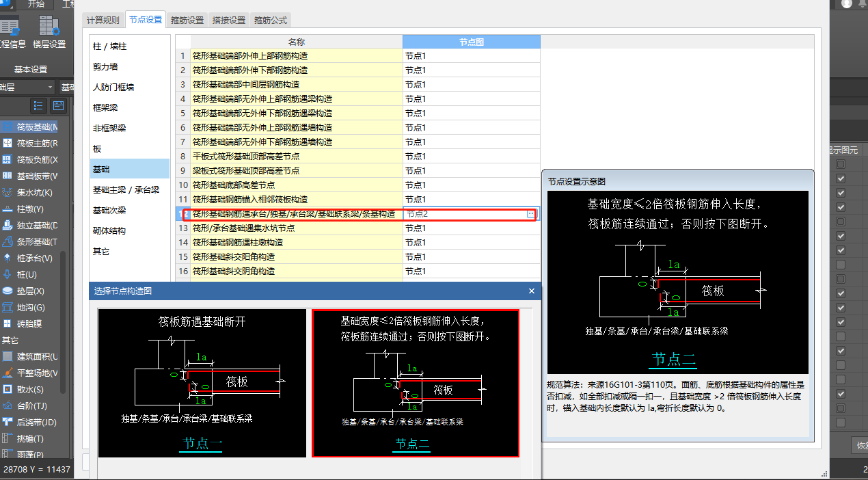
Task: Select 框架梁 category
Action: [130, 107]
